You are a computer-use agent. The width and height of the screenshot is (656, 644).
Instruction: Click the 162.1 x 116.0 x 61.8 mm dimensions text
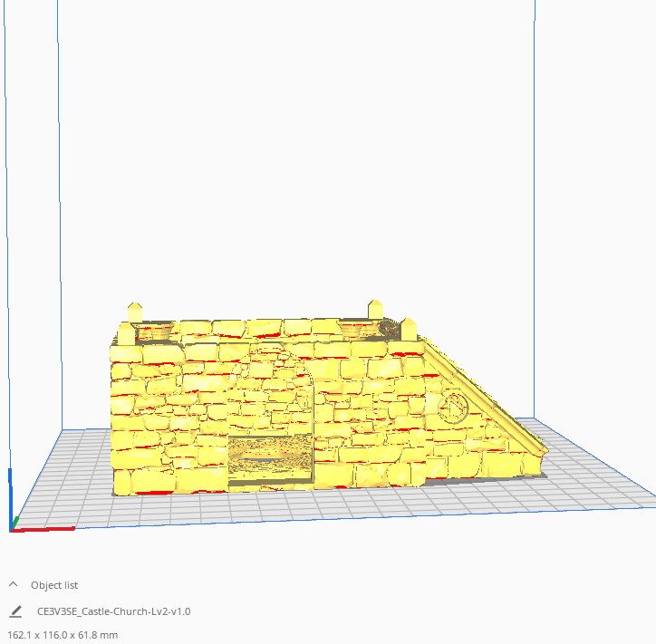pyautogui.click(x=63, y=635)
